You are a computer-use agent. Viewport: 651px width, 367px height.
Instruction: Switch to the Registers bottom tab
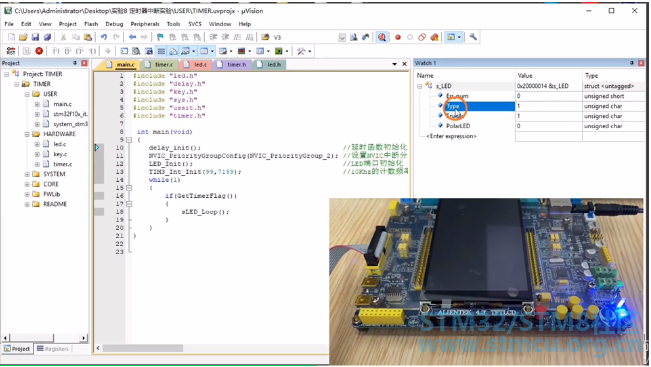coord(53,349)
